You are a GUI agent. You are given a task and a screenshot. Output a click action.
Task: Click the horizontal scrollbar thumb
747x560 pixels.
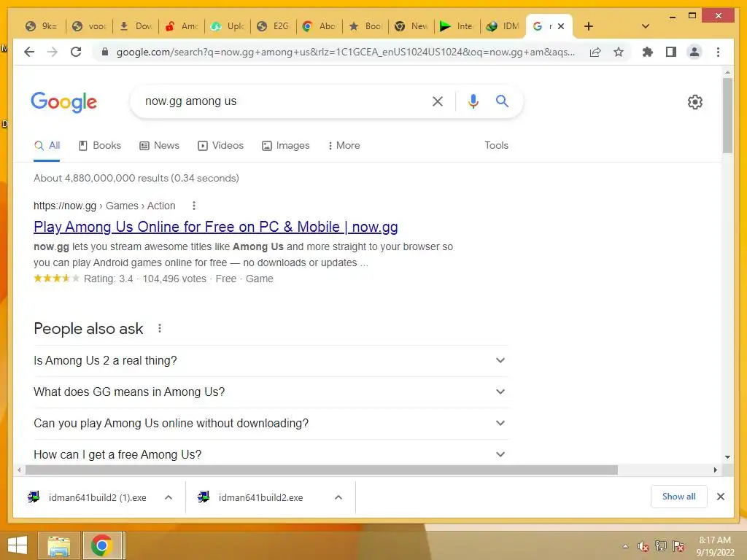point(322,470)
